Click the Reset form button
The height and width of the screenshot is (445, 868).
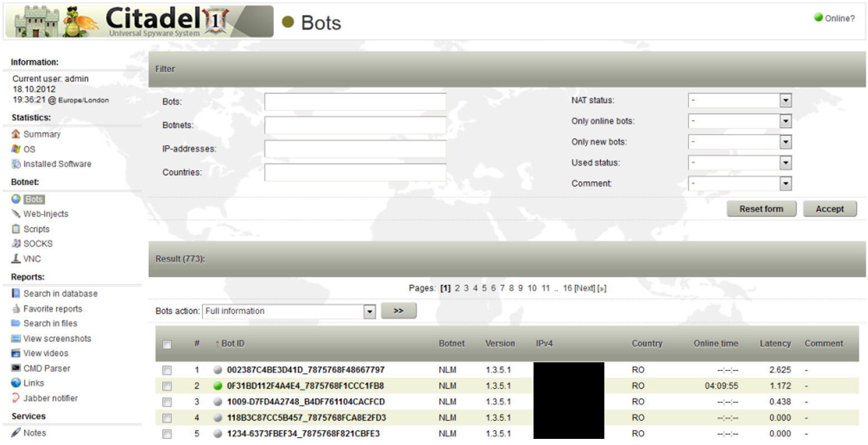761,209
